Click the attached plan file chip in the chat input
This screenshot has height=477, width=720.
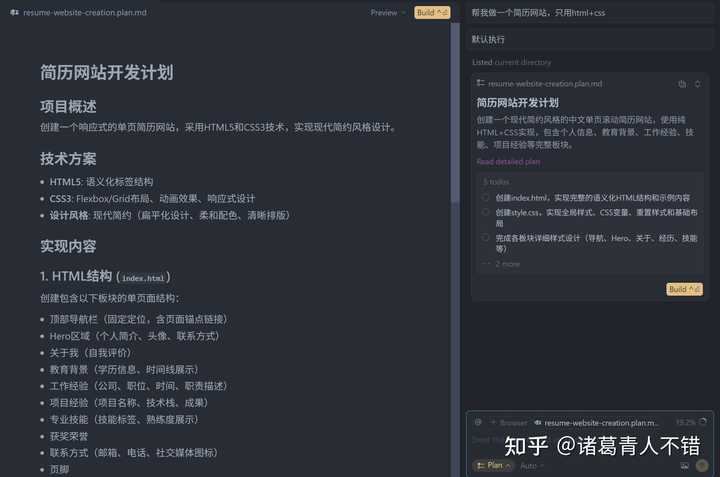pos(596,422)
